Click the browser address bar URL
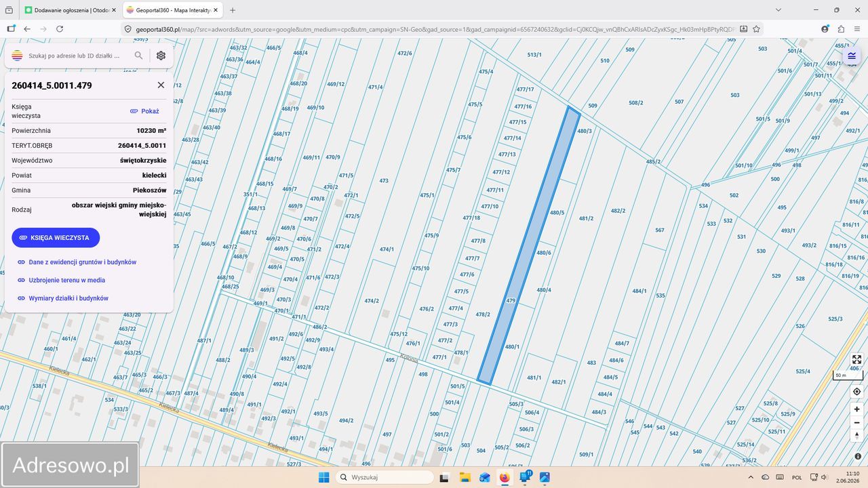868x488 pixels. pyautogui.click(x=434, y=29)
